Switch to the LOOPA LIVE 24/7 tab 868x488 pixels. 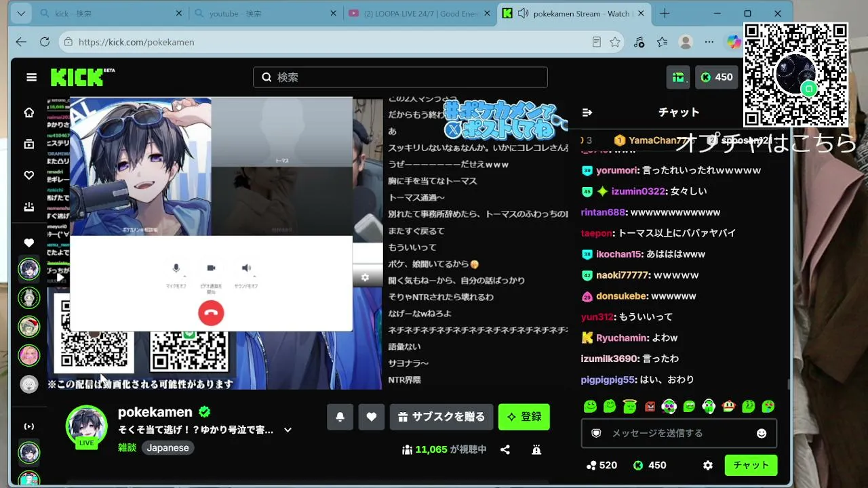pyautogui.click(x=419, y=14)
